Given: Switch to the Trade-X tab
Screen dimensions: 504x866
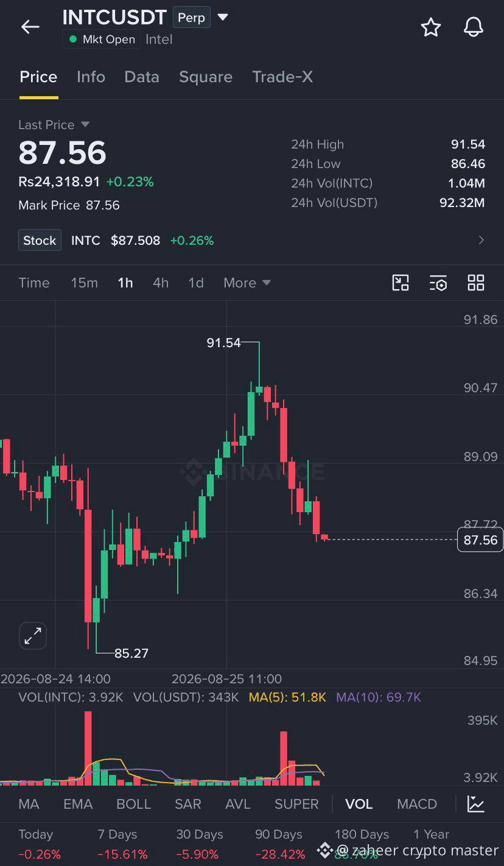Looking at the screenshot, I should [282, 77].
